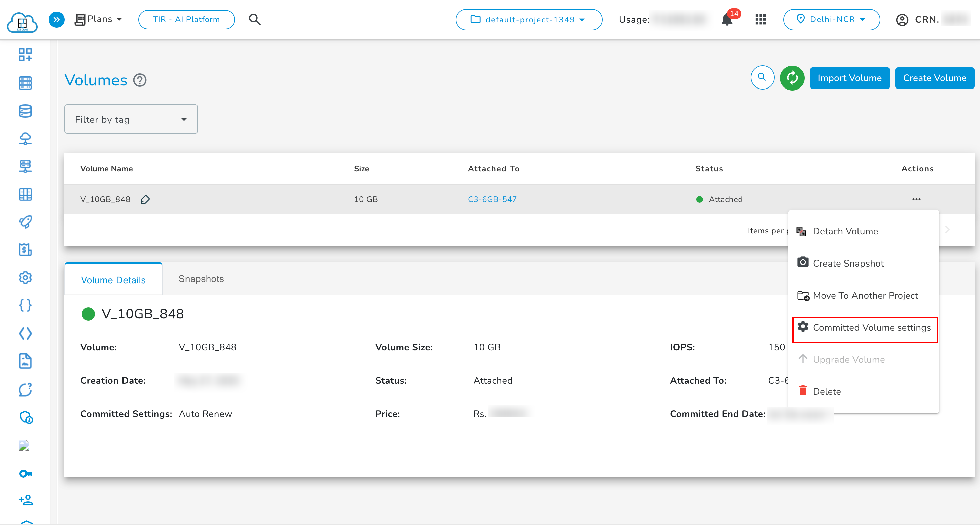Click the top bar magnifier search icon

254,19
